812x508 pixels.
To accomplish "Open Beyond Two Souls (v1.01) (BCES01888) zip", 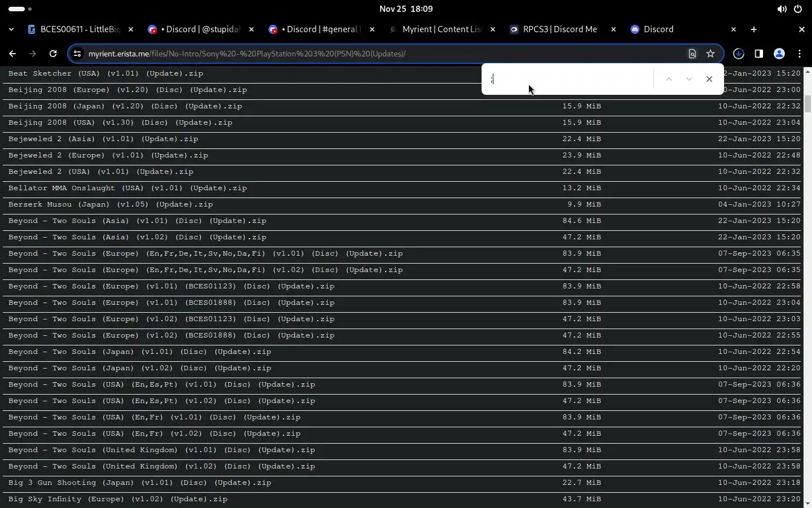I will 171,303.
